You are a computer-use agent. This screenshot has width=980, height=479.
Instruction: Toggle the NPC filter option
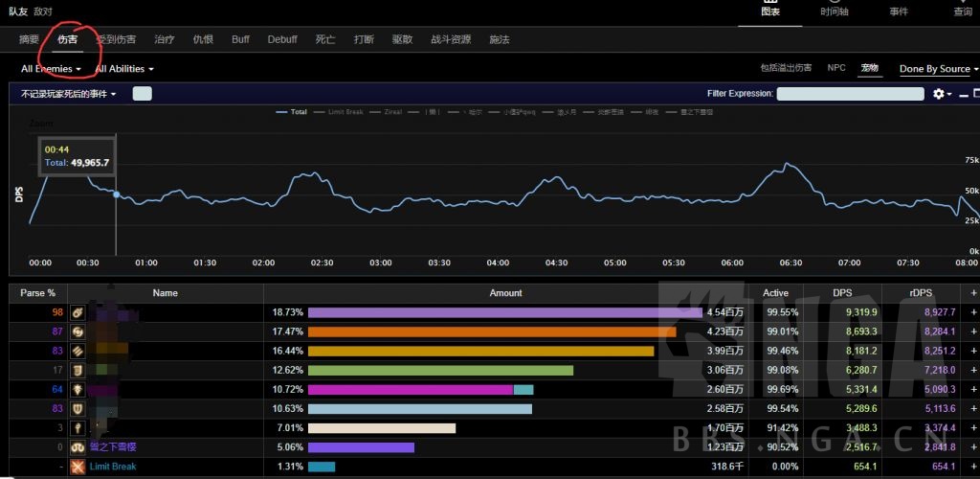click(836, 68)
